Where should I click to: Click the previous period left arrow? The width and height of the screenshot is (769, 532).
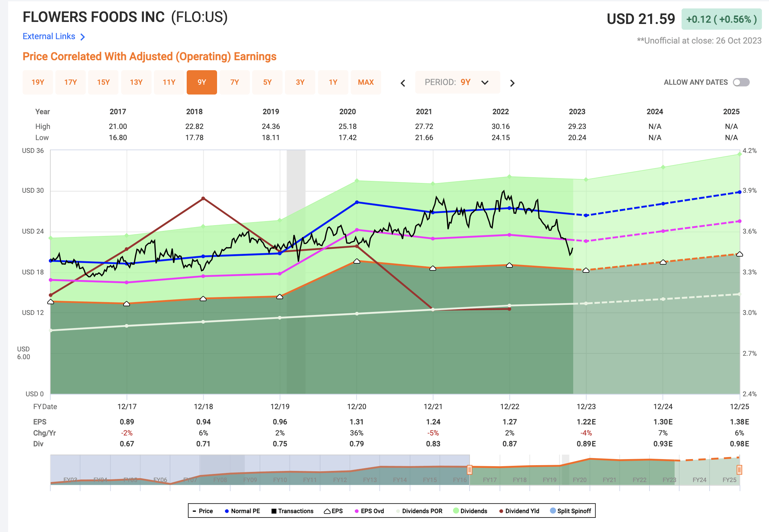click(403, 83)
